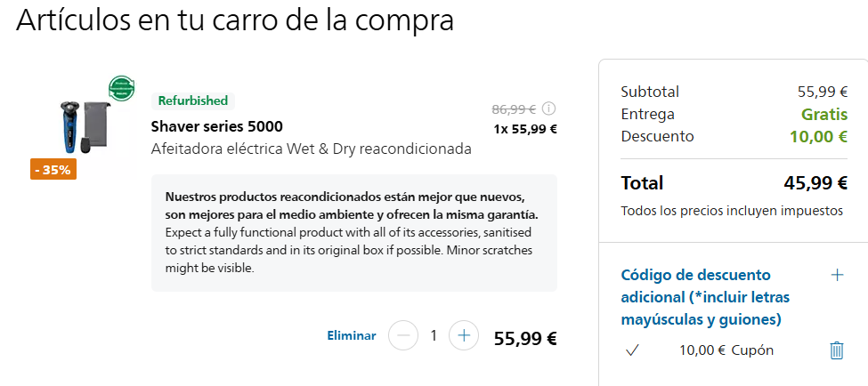The image size is (868, 386).
Task: Click the 10,00 € Cupón applied entry
Action: pyautogui.click(x=726, y=350)
